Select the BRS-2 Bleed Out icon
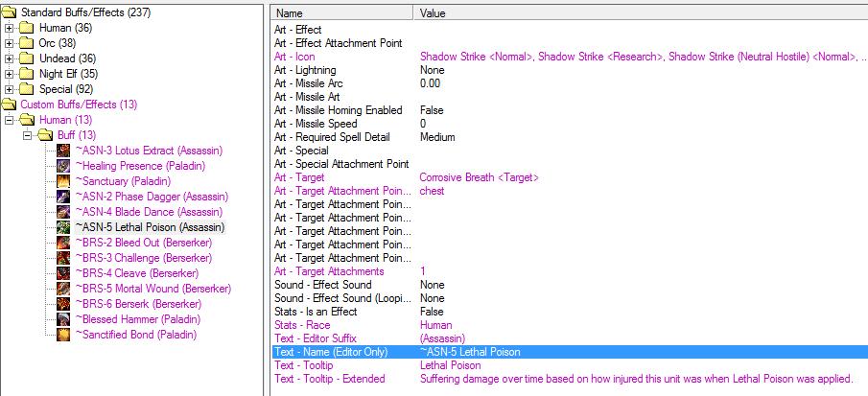The height and width of the screenshot is (396, 868). pyautogui.click(x=63, y=243)
